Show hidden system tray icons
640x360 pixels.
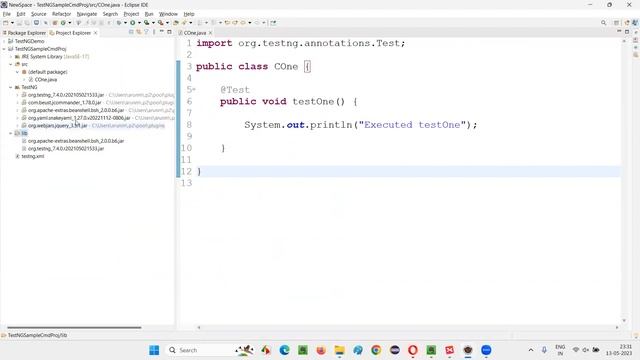pos(531,350)
